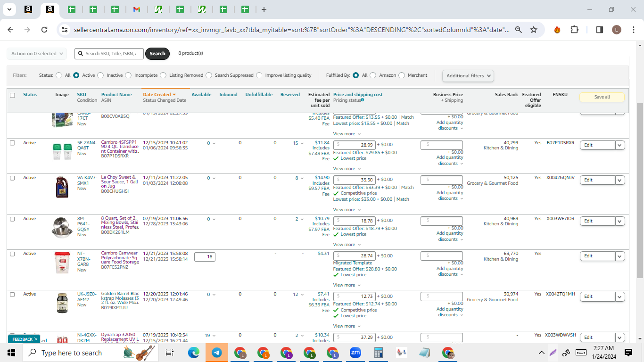
Task: Open the La Choy Sweet & Sour Sauce link
Action: 120,183
